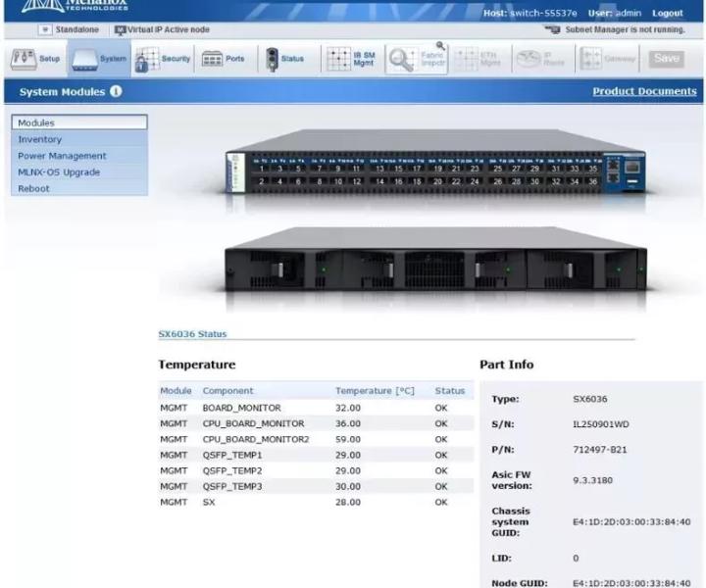
Task: Select the QSFP_TEMP1 component
Action: (x=232, y=456)
